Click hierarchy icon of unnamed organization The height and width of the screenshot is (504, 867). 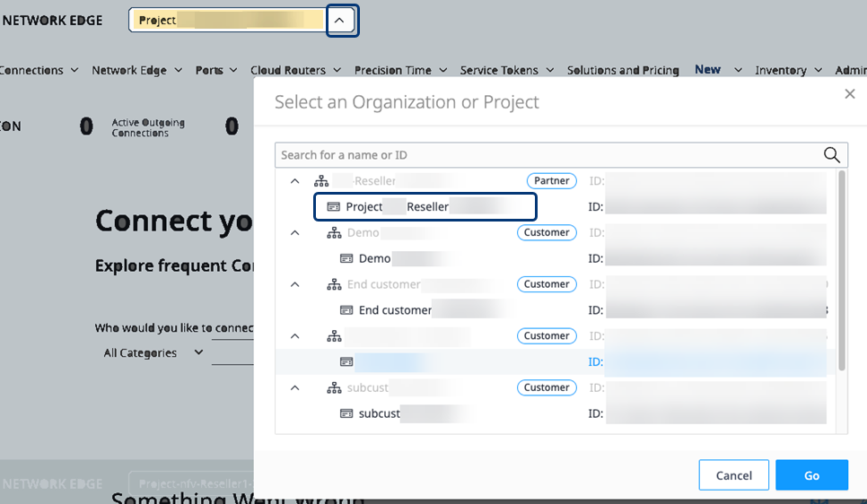pos(334,336)
